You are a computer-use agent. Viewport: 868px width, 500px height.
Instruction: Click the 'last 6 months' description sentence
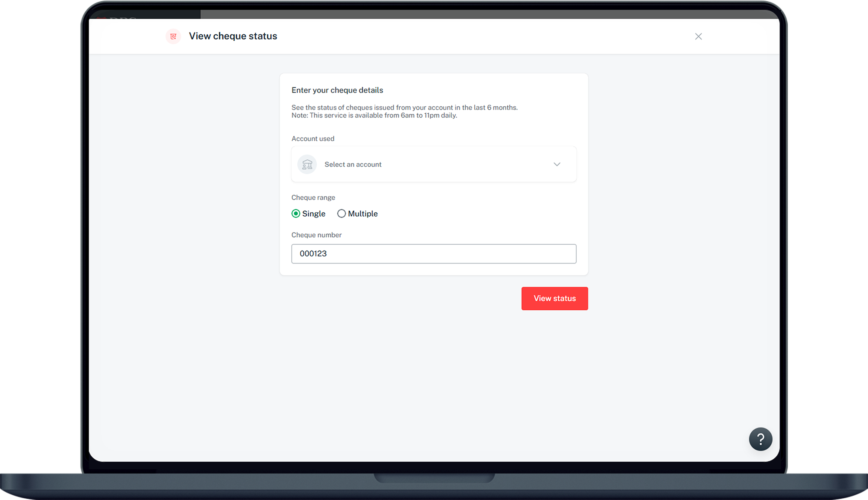[x=404, y=108]
